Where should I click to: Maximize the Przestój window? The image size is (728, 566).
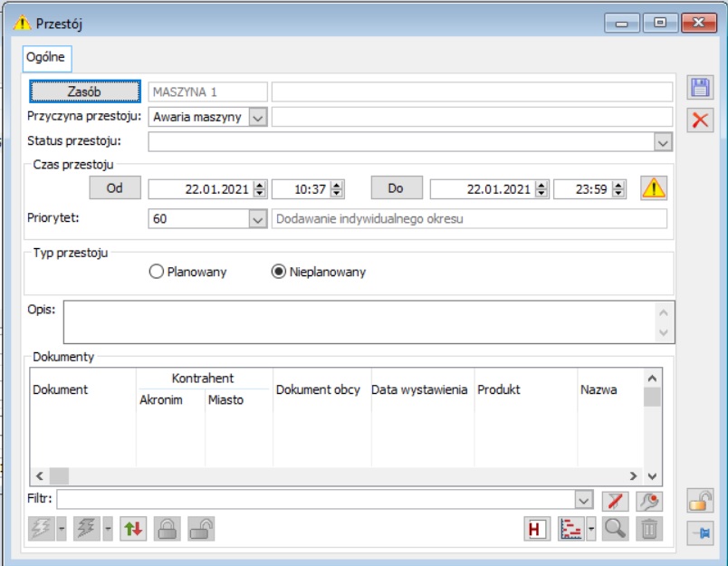660,23
